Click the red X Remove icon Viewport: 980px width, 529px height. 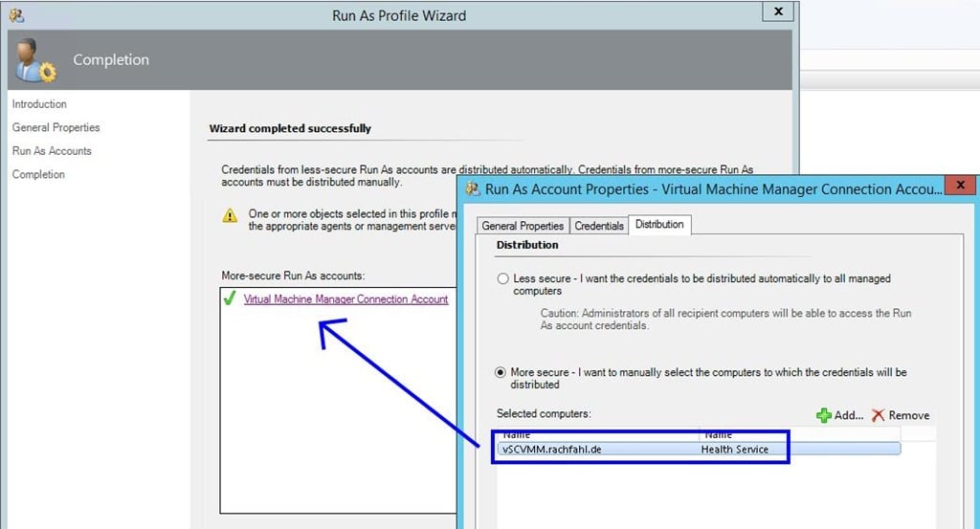point(879,415)
